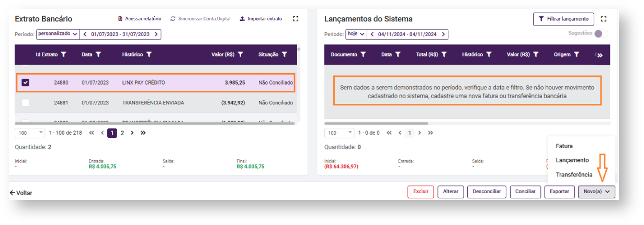Click the Conciliar button
This screenshot has width=644, height=225.
pos(525,192)
